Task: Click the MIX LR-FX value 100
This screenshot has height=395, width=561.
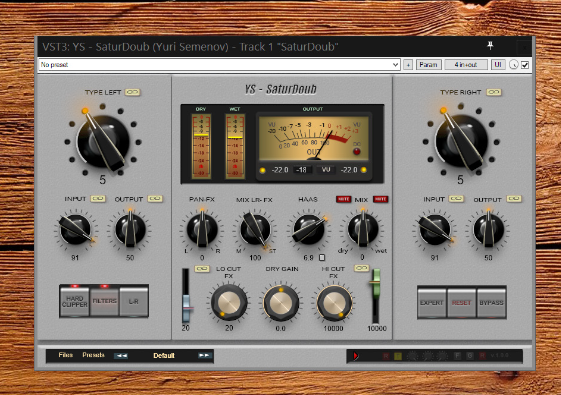Action: coord(255,258)
